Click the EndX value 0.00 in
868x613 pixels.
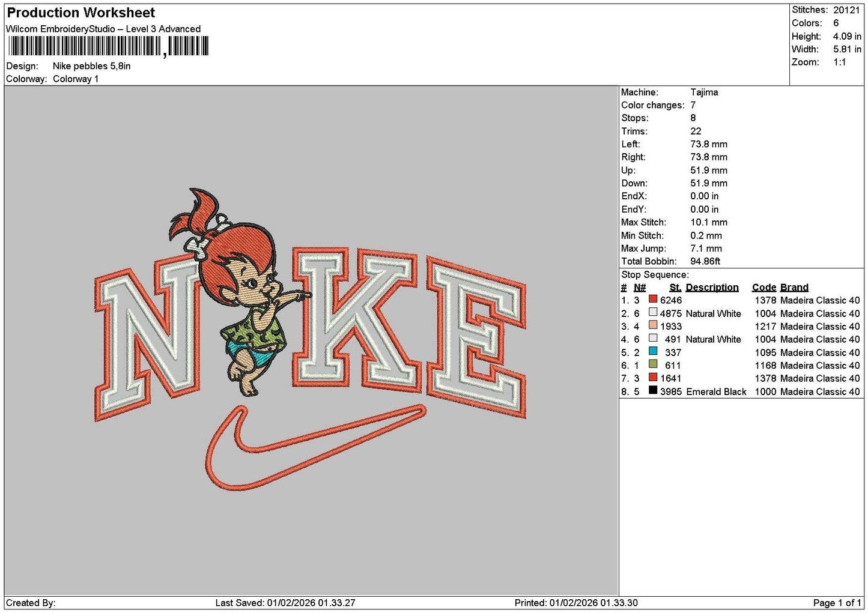[705, 196]
